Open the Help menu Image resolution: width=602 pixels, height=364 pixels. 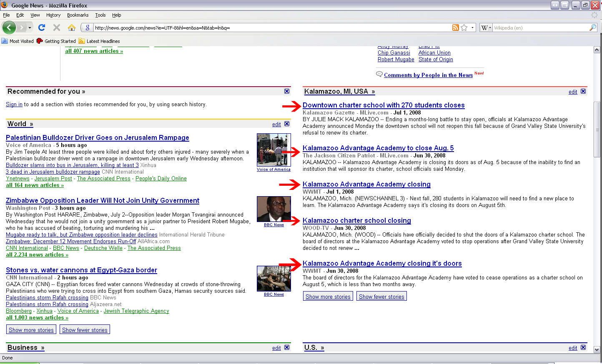117,15
